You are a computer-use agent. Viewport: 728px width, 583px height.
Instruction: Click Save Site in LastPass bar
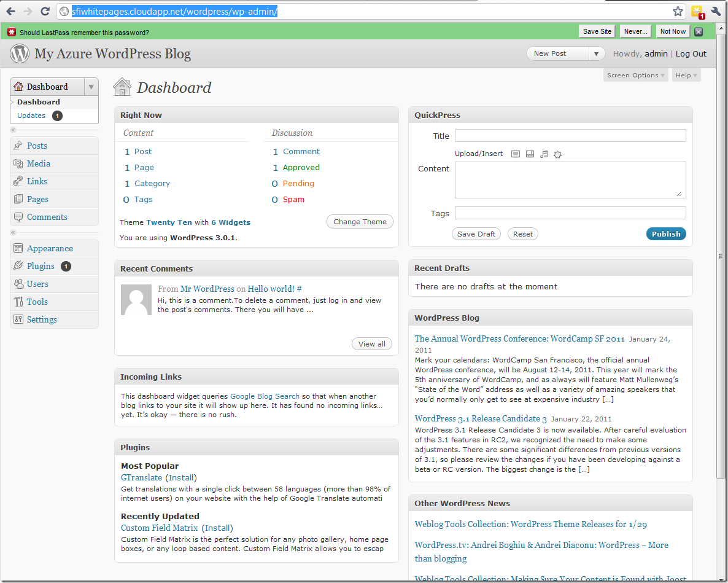(597, 31)
